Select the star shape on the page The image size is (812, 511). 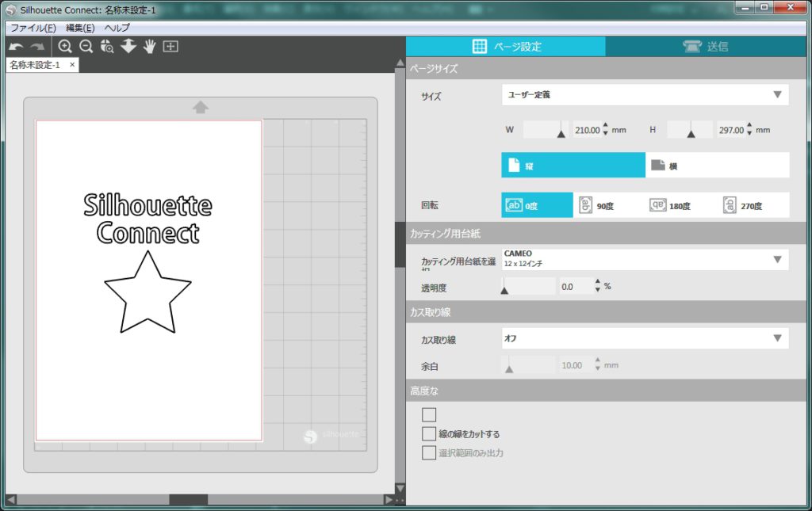pyautogui.click(x=147, y=292)
